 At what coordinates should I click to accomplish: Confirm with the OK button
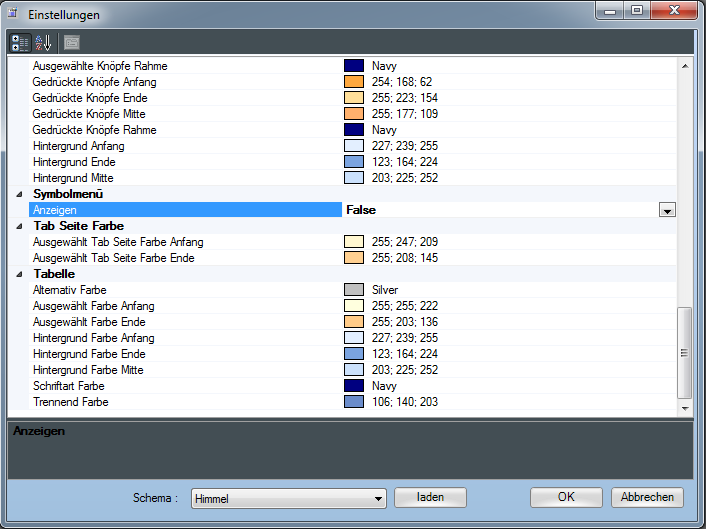[566, 497]
